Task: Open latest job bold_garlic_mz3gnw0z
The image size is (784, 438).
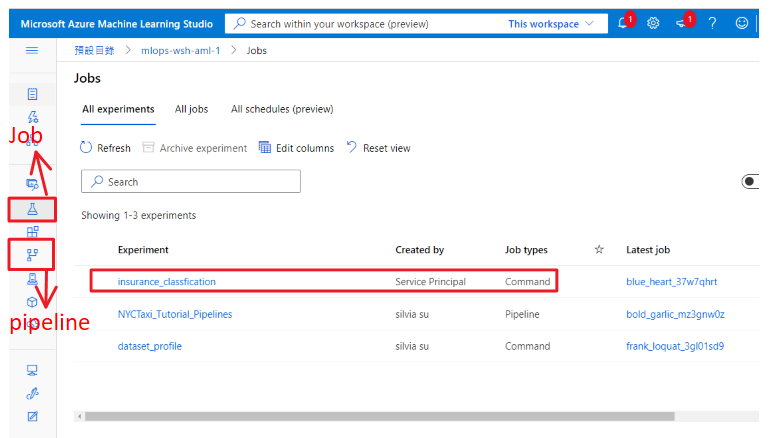Action: coord(675,314)
